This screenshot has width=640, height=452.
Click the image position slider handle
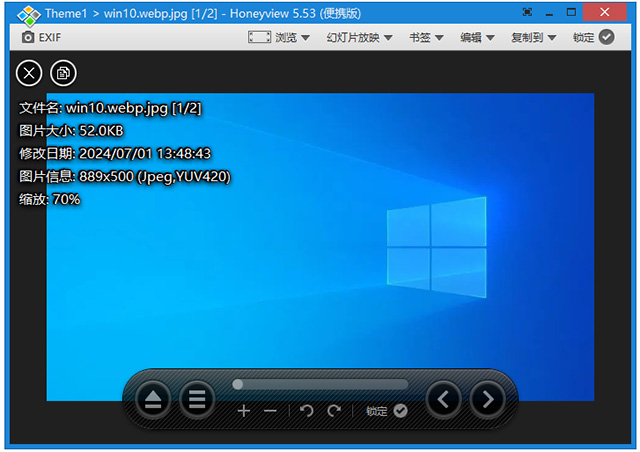point(238,384)
